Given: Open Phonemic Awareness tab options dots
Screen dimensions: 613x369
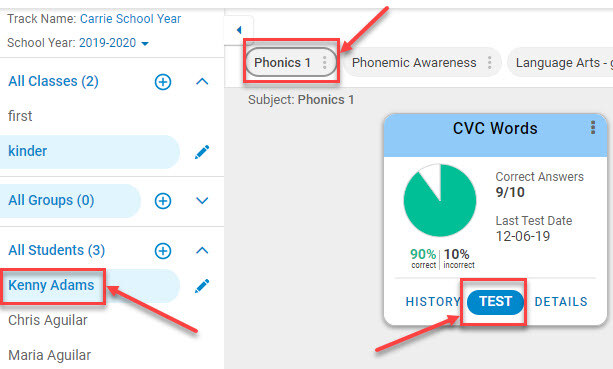Looking at the screenshot, I should click(x=489, y=63).
